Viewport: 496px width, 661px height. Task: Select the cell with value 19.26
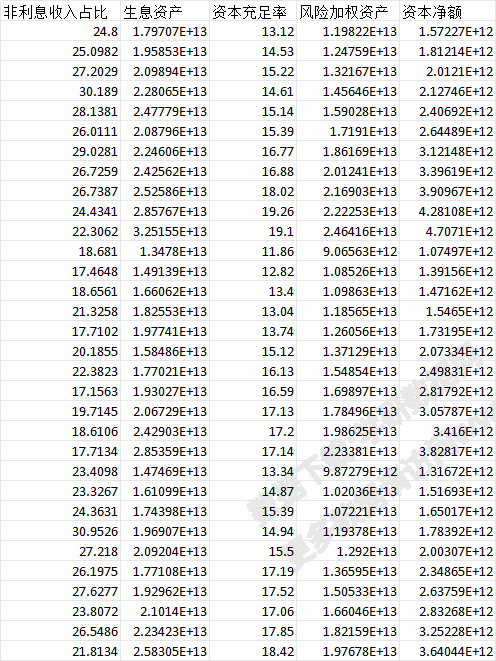pyautogui.click(x=253, y=212)
